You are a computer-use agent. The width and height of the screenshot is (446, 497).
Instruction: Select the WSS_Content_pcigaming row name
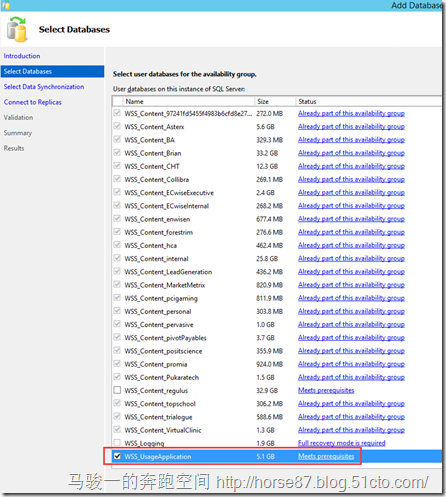point(161,298)
